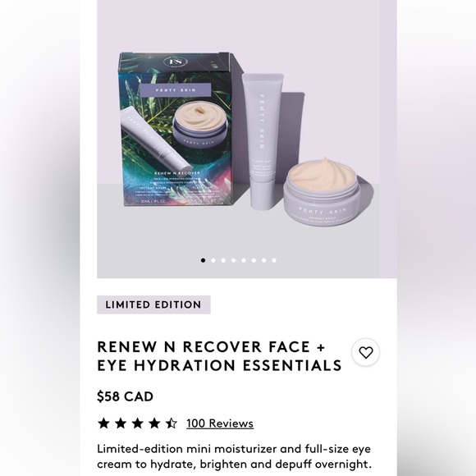The image size is (476, 476).
Task: Click the $58 CAD price text
Action: pos(125,396)
